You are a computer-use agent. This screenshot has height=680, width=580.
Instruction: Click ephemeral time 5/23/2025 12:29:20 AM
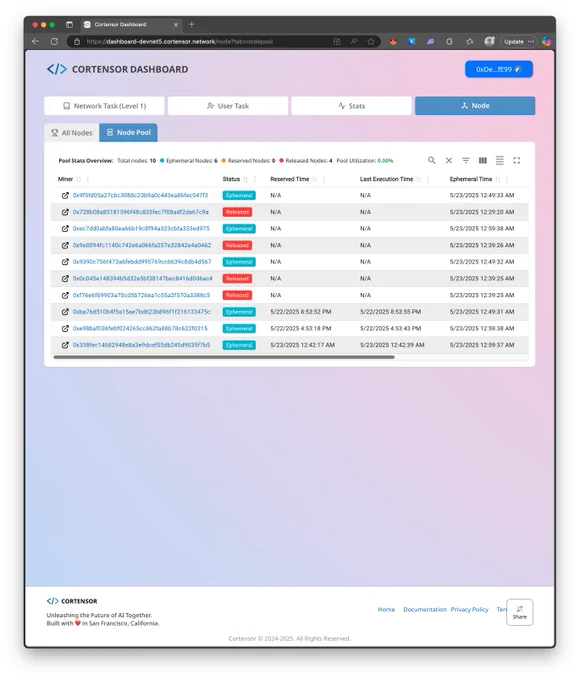tap(482, 212)
